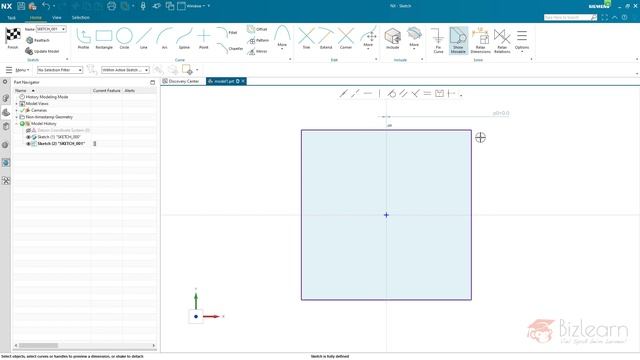
Task: Open the Solve group Options dropdown
Action: click(522, 40)
